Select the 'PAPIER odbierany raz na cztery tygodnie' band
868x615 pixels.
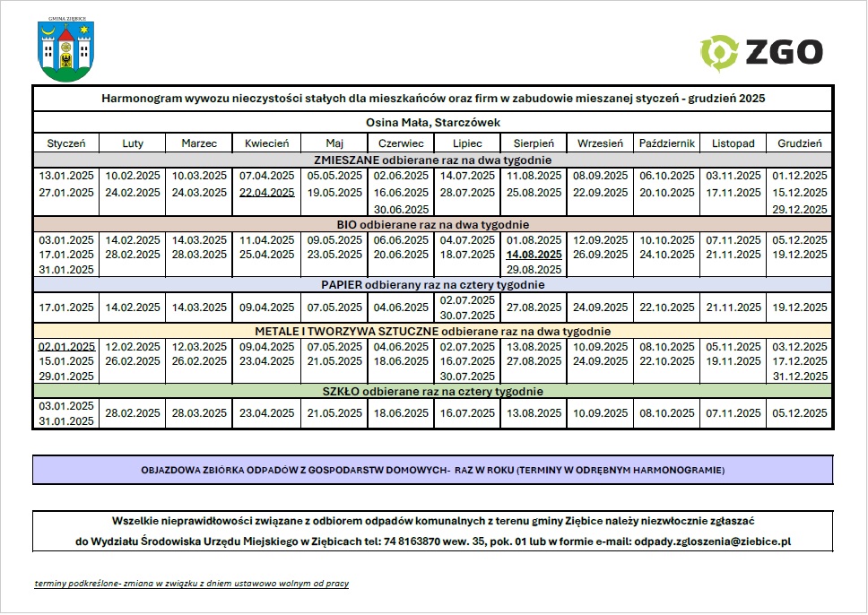click(x=433, y=284)
